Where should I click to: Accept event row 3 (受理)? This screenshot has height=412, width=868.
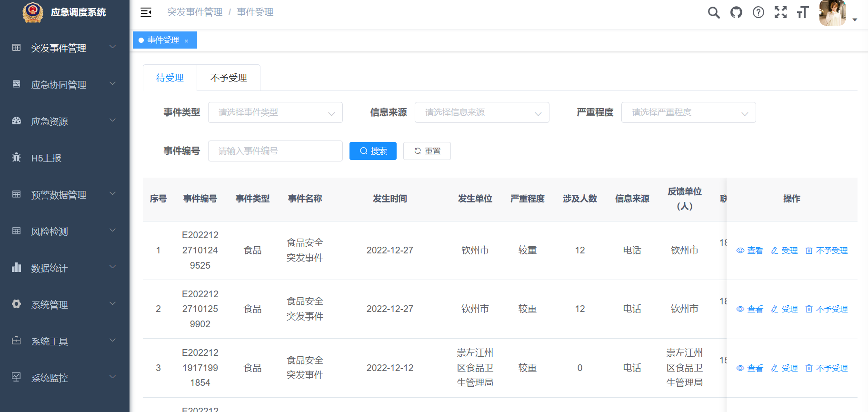[x=784, y=368]
